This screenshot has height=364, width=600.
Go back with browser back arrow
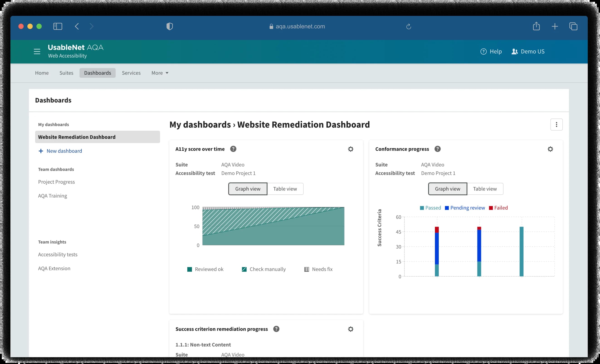pos(77,26)
